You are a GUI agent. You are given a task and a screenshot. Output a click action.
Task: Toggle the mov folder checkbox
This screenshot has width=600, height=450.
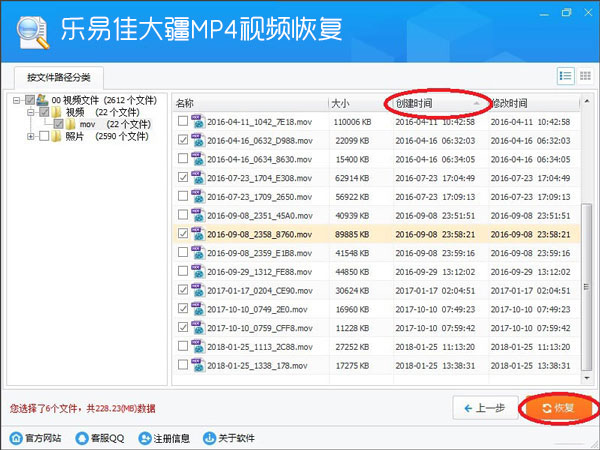tap(58, 124)
